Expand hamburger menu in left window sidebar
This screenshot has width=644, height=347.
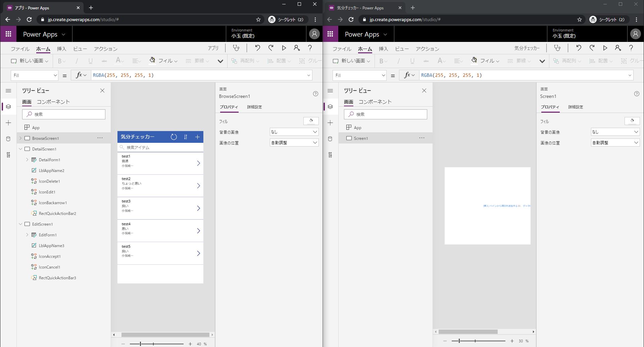coord(8,91)
